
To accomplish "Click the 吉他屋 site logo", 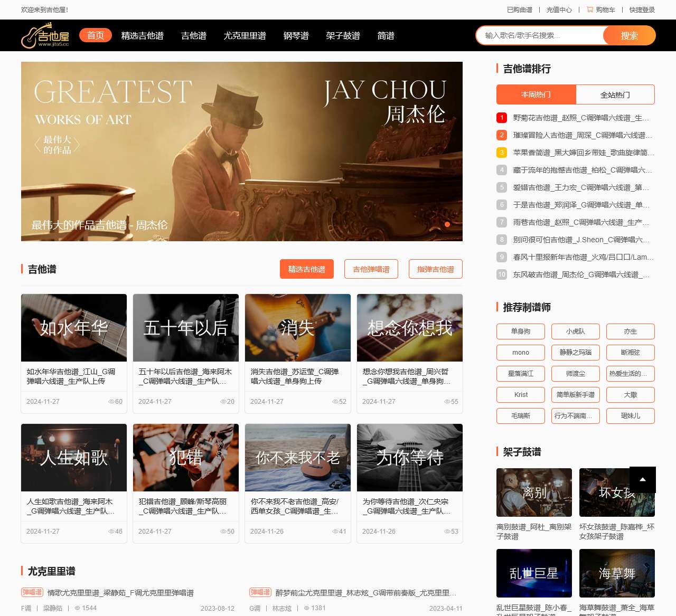I will pos(45,35).
